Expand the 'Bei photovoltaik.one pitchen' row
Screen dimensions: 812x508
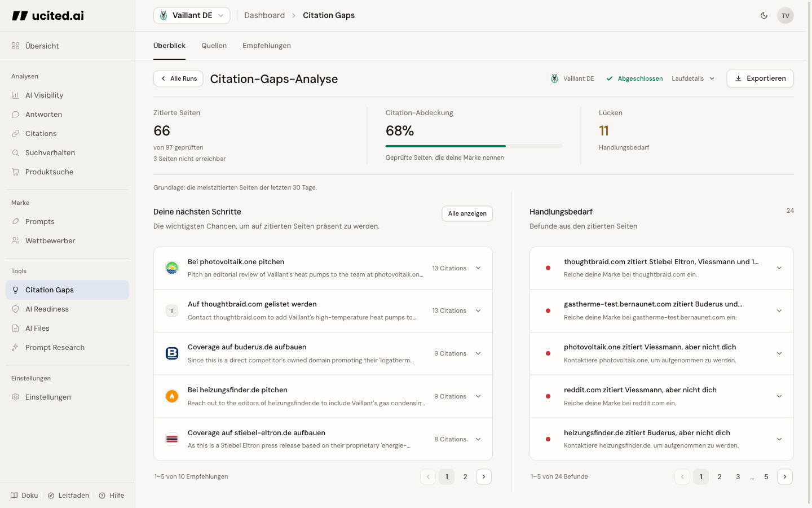pyautogui.click(x=323, y=268)
